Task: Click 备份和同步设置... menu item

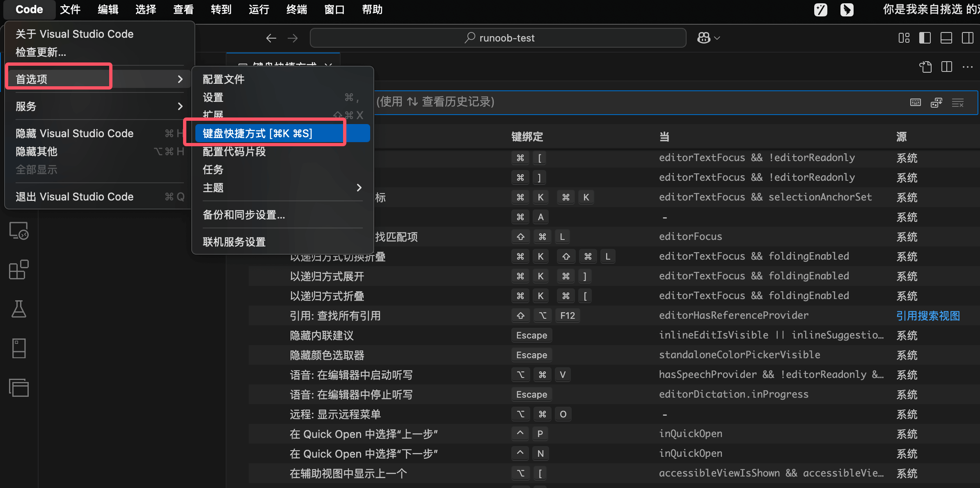Action: (244, 215)
